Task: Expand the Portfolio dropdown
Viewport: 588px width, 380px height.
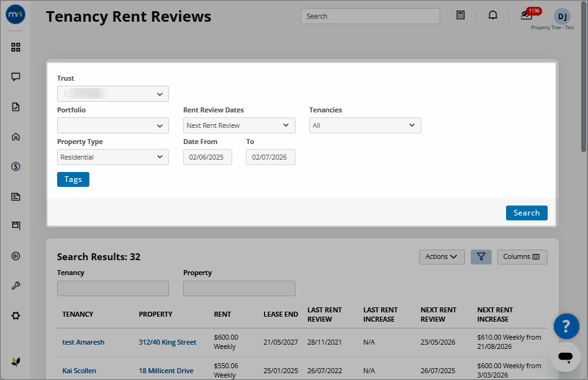Action: 113,125
